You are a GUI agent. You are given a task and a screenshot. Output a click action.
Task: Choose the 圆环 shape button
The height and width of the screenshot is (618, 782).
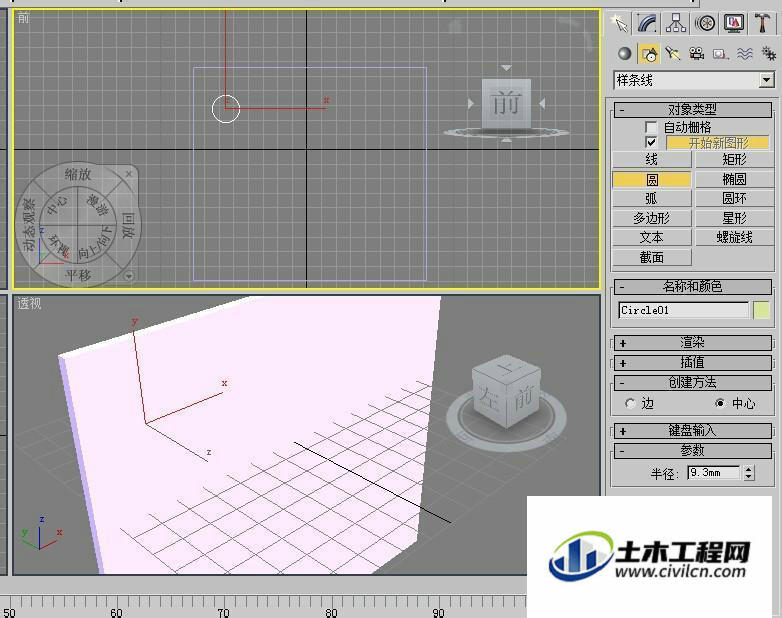[x=734, y=199]
